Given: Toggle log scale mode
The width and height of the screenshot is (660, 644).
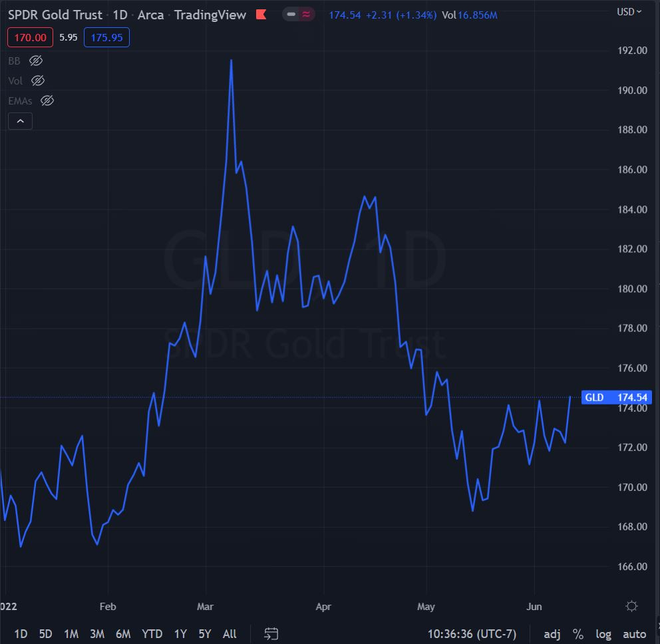Looking at the screenshot, I should pyautogui.click(x=603, y=634).
